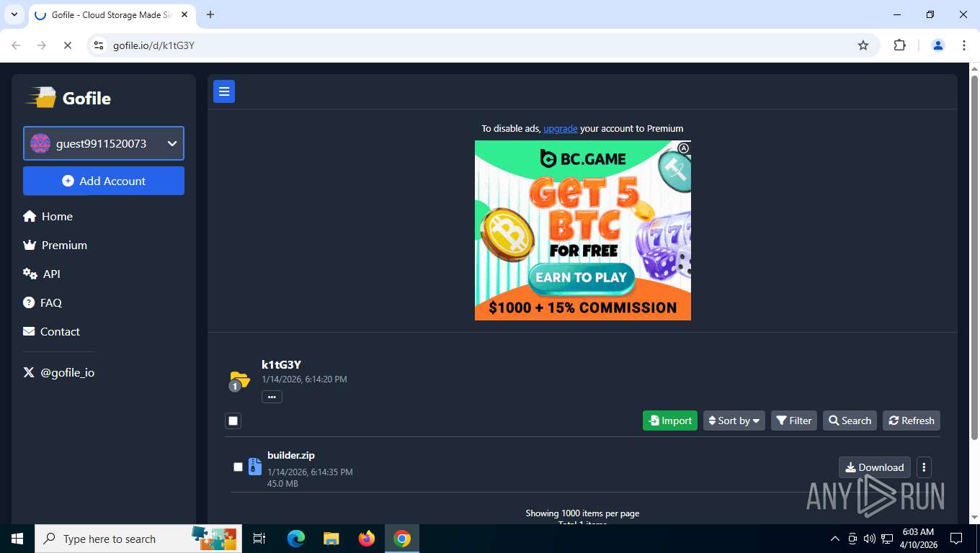
Task: Visit the @gofile_io X profile link
Action: (59, 372)
